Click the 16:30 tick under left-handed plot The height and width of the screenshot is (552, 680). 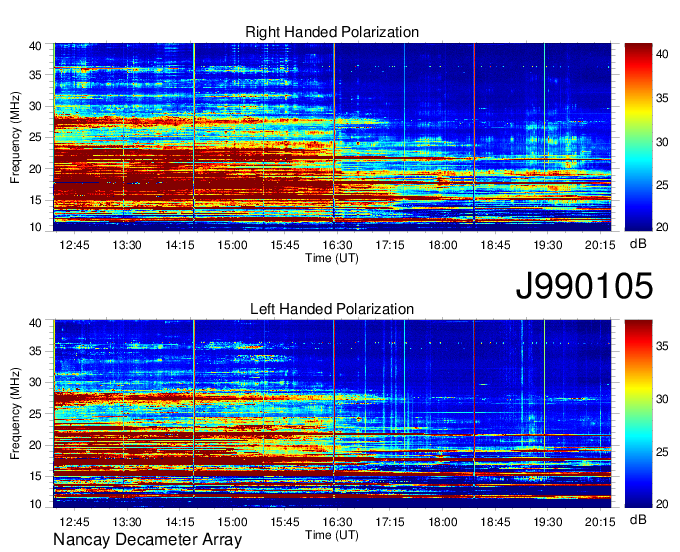[x=337, y=522]
